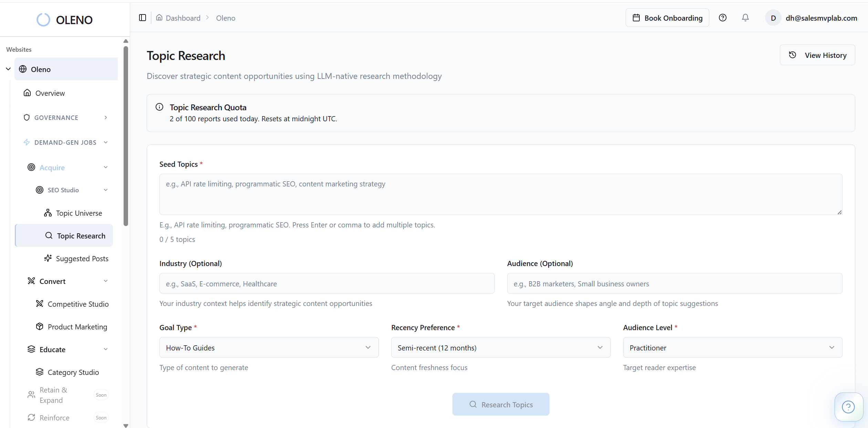Click the Suggested Posts sparkle icon

(x=48, y=258)
